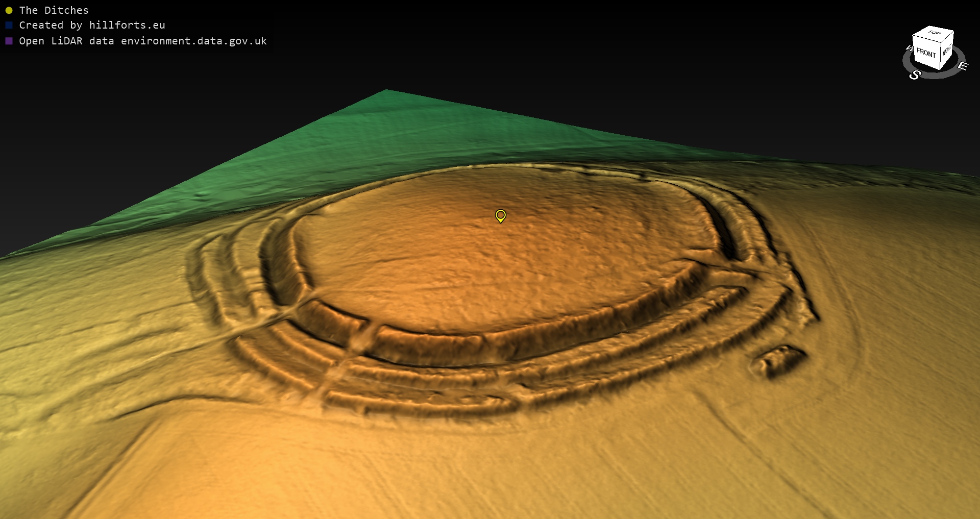
Task: Click the TOP face of the view cube
Action: pyautogui.click(x=934, y=33)
